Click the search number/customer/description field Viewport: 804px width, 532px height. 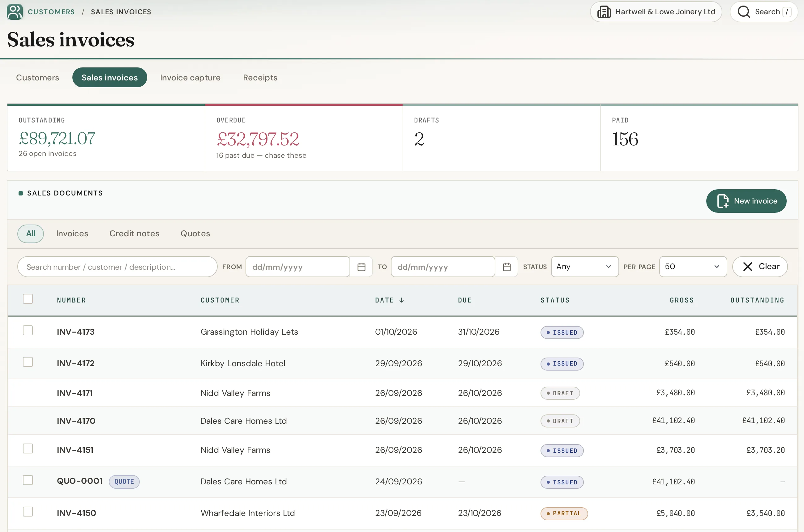tap(118, 267)
